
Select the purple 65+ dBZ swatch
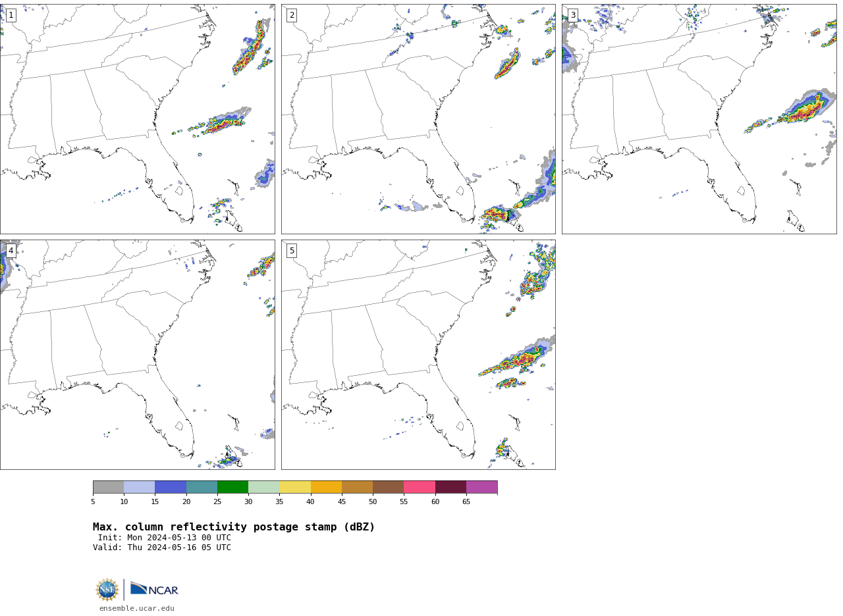pos(481,487)
